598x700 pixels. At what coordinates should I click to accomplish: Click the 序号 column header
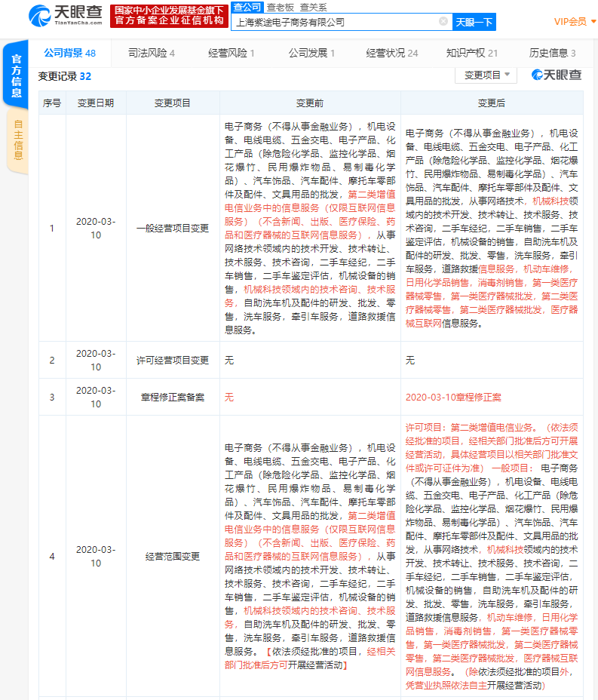[x=52, y=103]
